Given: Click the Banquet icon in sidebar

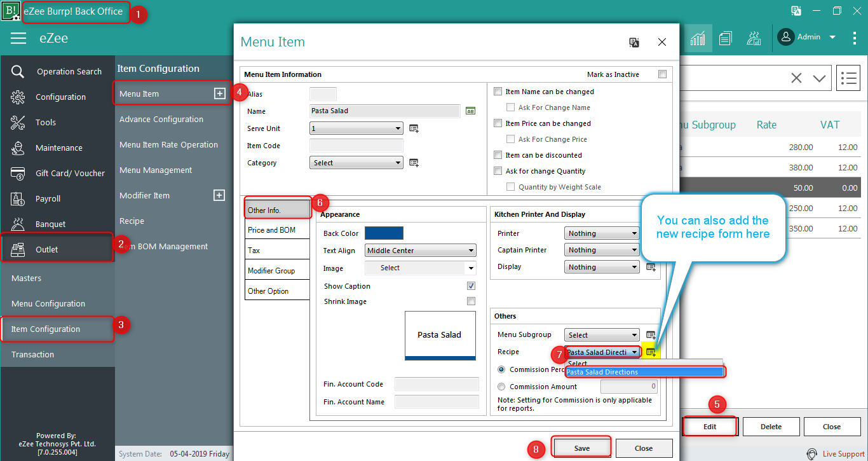Looking at the screenshot, I should (18, 224).
